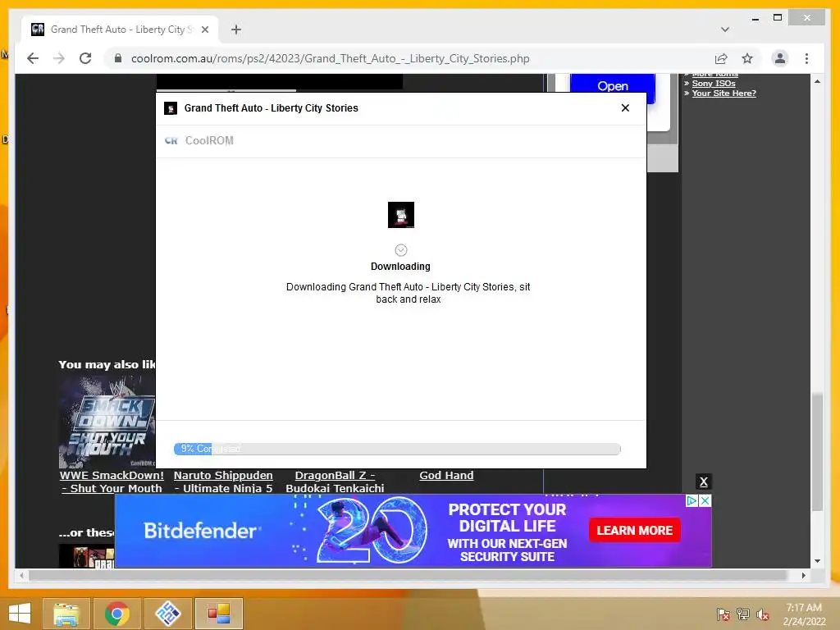Click the taskbar clock showing 7:17 AM
Viewport: 840px width, 630px height.
click(804, 614)
